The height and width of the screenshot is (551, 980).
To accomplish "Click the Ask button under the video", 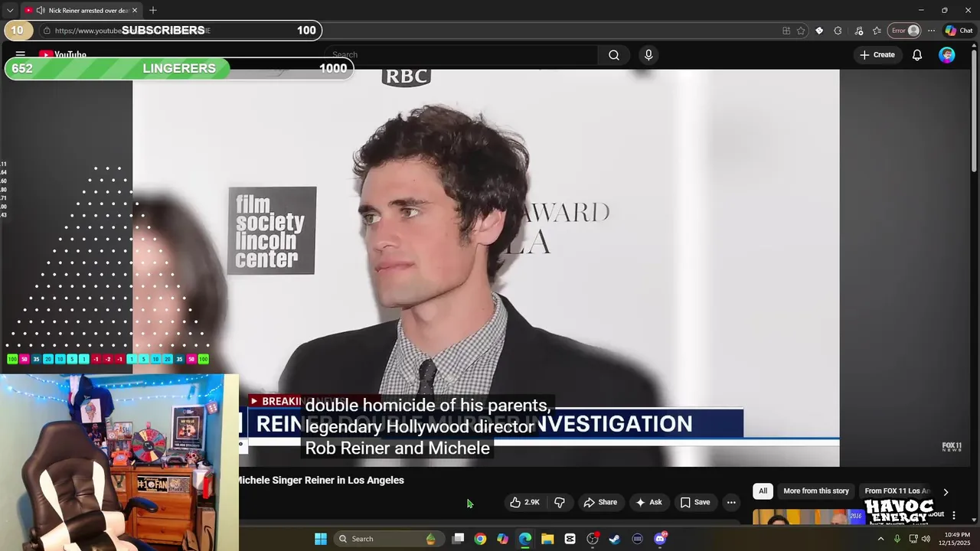I will [x=649, y=502].
